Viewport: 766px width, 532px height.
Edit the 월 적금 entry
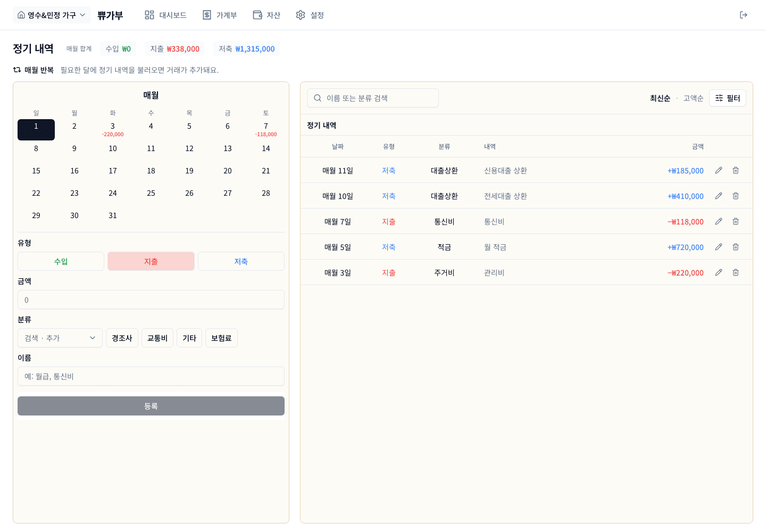719,247
